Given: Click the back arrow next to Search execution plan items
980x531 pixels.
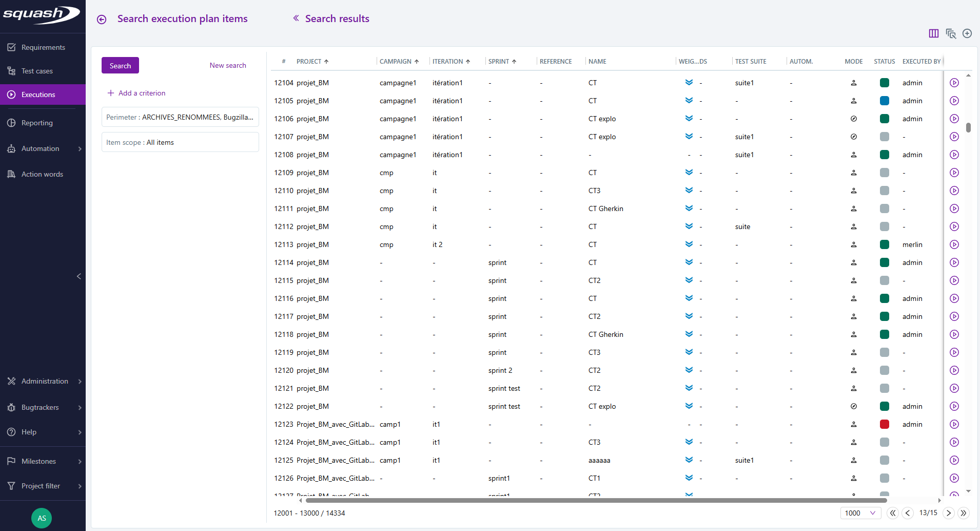Looking at the screenshot, I should pyautogui.click(x=101, y=19).
